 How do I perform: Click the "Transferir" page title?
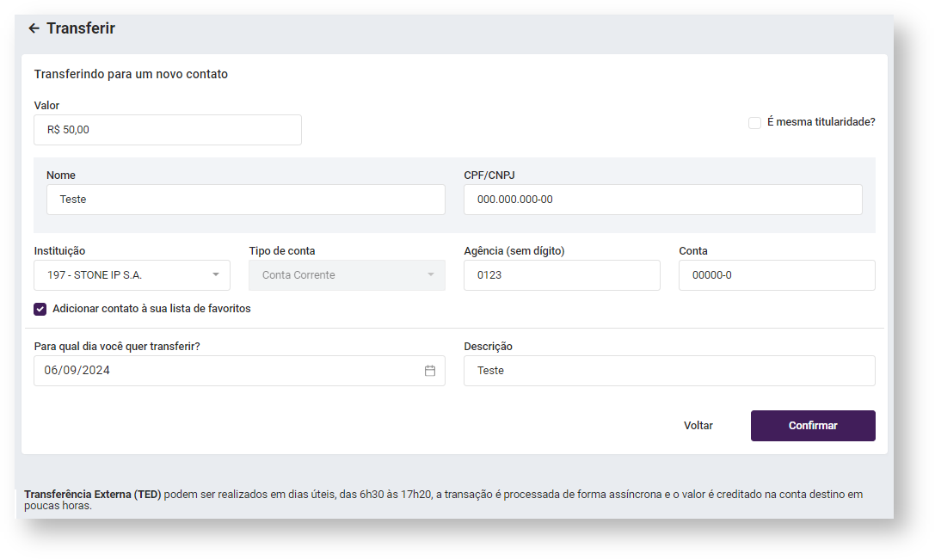[81, 28]
